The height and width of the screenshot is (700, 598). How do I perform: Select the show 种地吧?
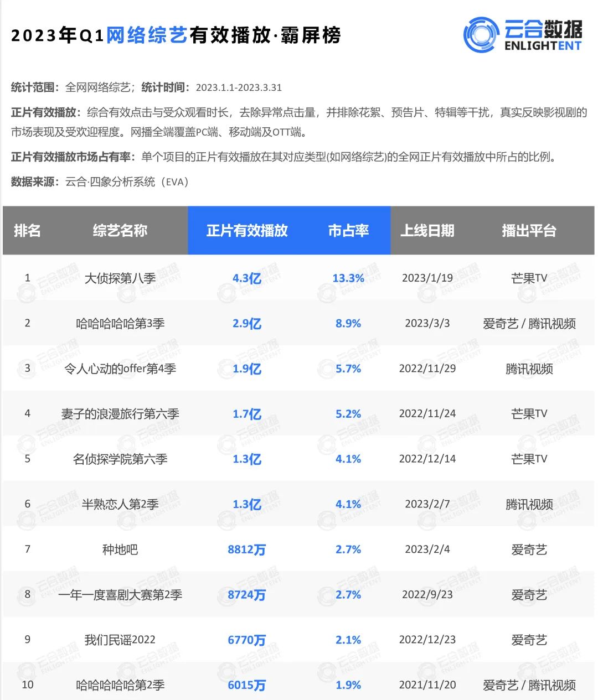click(x=120, y=549)
